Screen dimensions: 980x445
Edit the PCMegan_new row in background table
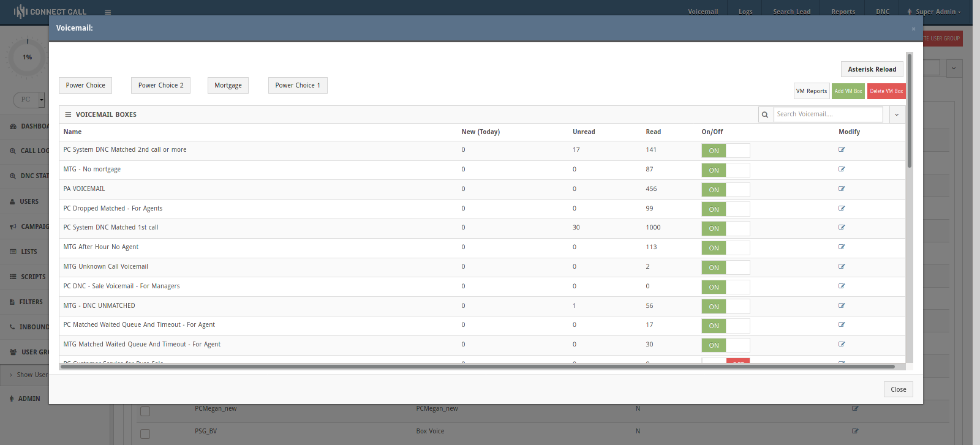(855, 408)
